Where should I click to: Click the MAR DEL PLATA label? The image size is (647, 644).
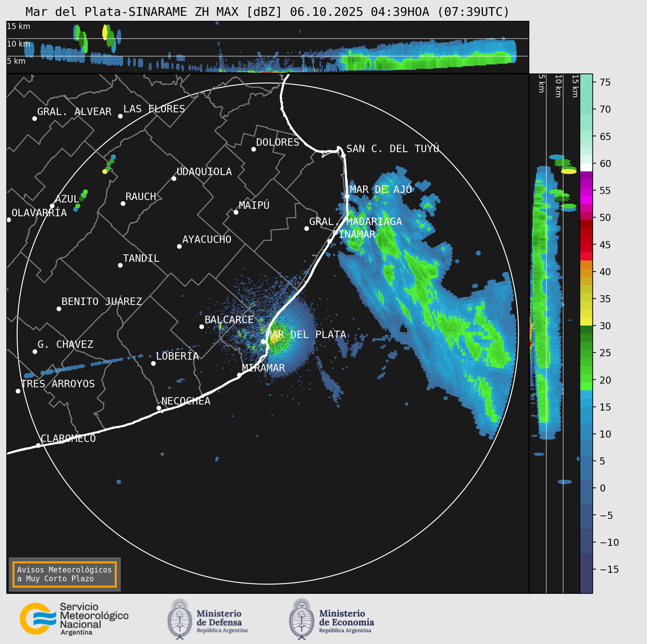coord(306,334)
